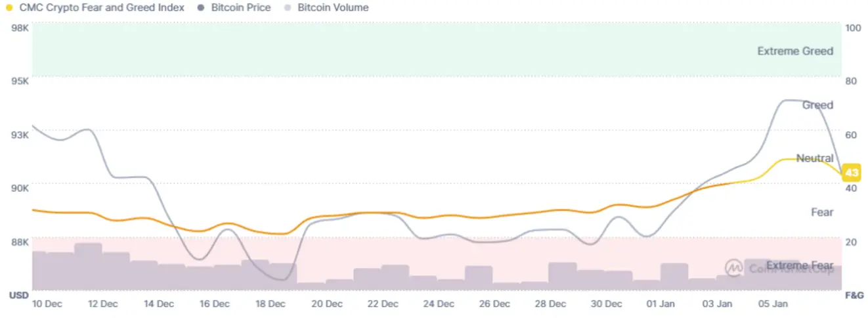This screenshot has height=318, width=868.
Task: Select the 18 Dec date on the axis
Action: [x=271, y=304]
